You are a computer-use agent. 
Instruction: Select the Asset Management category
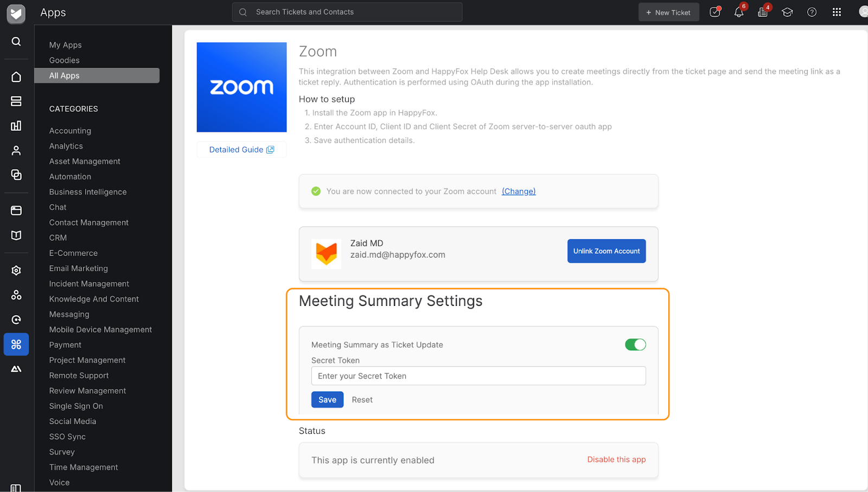[x=85, y=161]
